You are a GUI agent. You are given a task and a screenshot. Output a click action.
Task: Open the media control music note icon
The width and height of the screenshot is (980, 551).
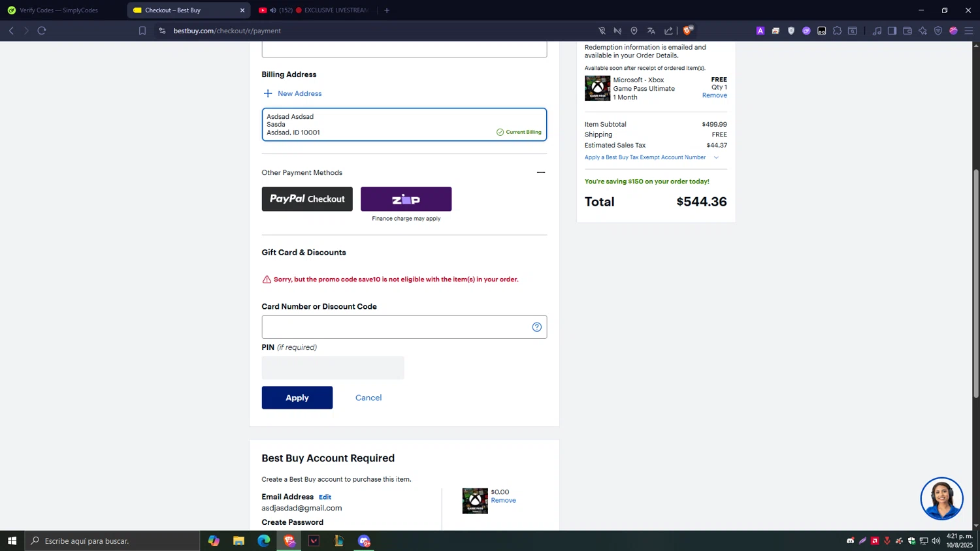pyautogui.click(x=877, y=31)
